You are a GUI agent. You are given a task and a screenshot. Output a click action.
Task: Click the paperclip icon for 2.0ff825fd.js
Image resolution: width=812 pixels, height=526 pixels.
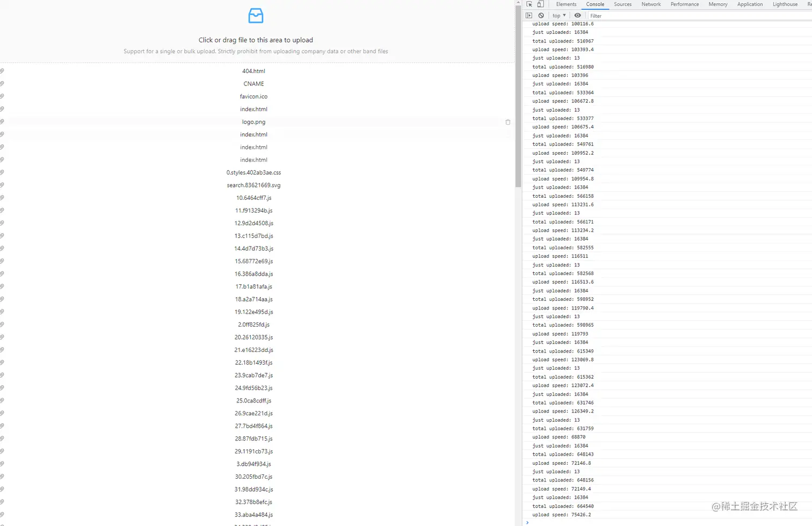[2, 325]
